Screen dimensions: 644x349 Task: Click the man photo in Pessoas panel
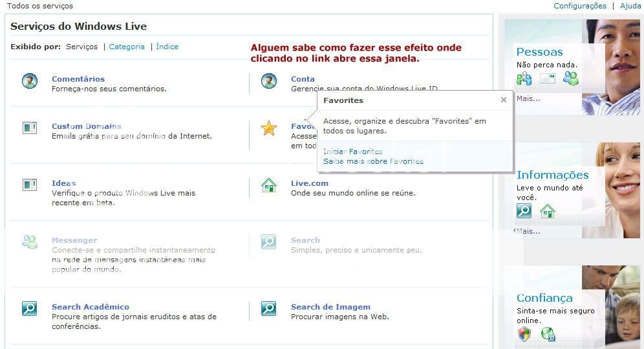(x=611, y=67)
